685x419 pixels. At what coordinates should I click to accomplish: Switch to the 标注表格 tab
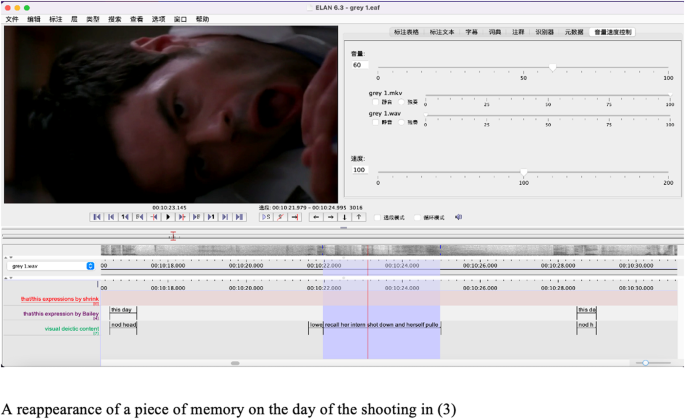406,32
